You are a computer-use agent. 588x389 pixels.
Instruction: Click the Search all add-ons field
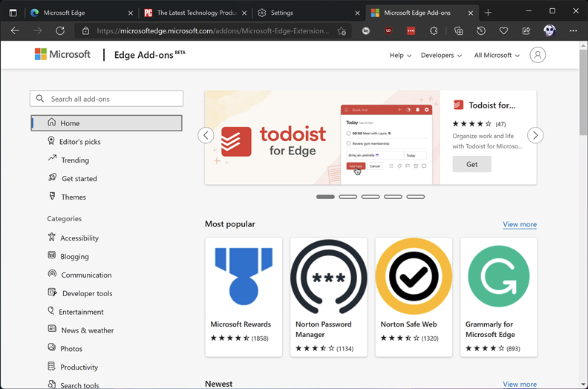[x=106, y=99]
